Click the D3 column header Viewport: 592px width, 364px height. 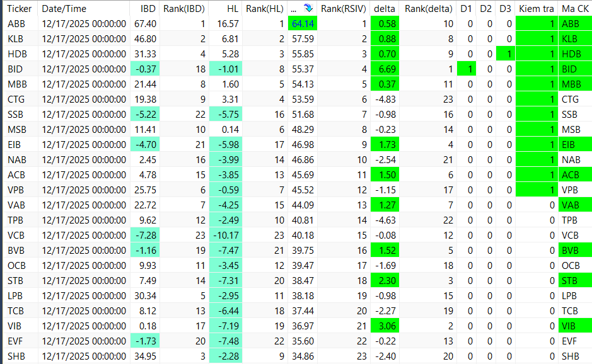505,8
